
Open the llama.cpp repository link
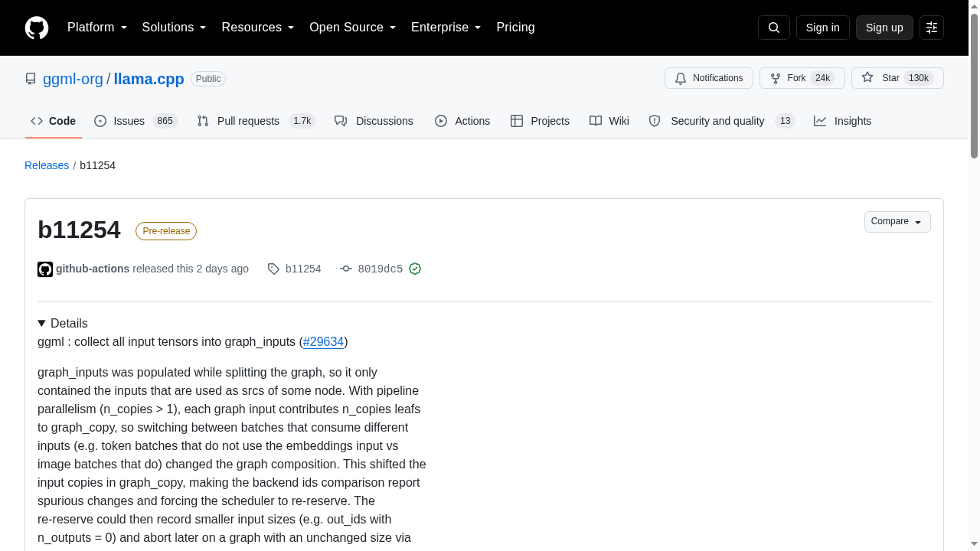[x=149, y=79]
